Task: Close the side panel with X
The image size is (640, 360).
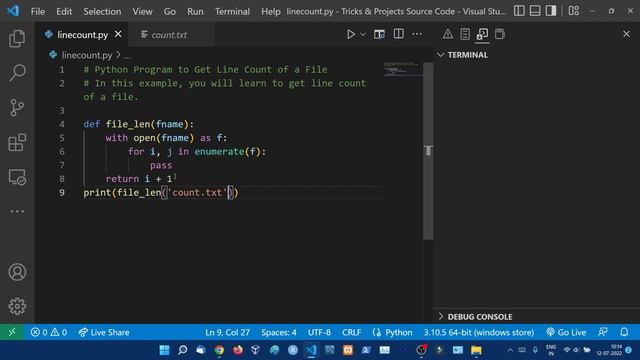Action: [626, 34]
